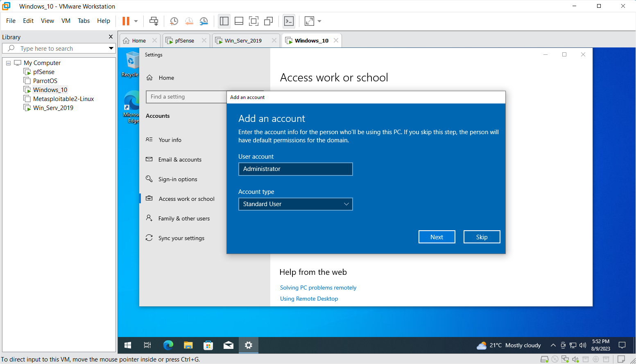Revert the virtual machine to its previous snapshot
The width and height of the screenshot is (636, 364).
189,21
